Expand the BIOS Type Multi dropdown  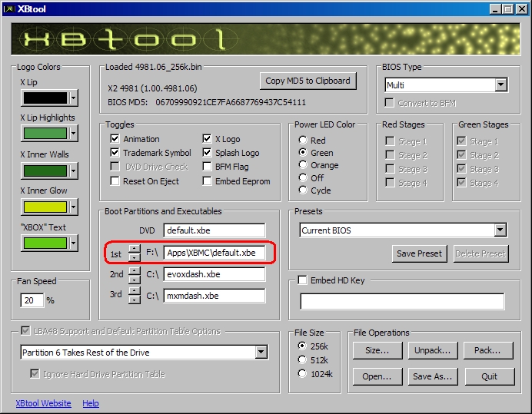[500, 84]
